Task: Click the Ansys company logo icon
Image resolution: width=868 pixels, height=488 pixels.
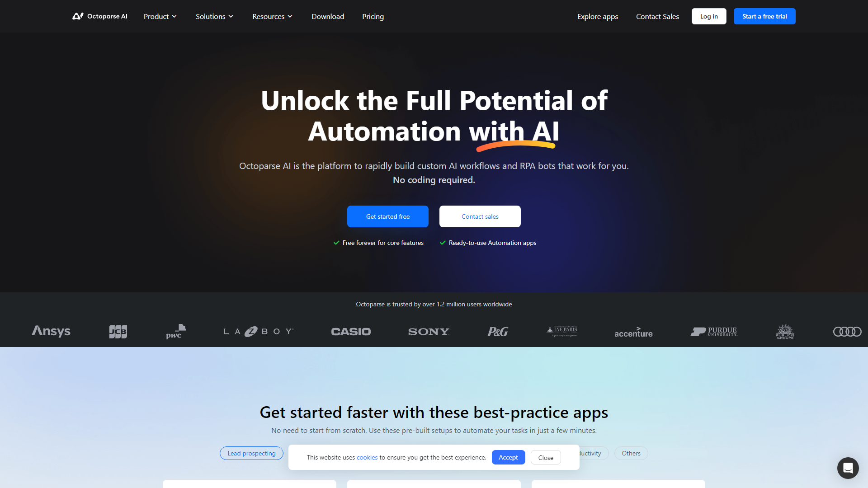Action: 50,331
